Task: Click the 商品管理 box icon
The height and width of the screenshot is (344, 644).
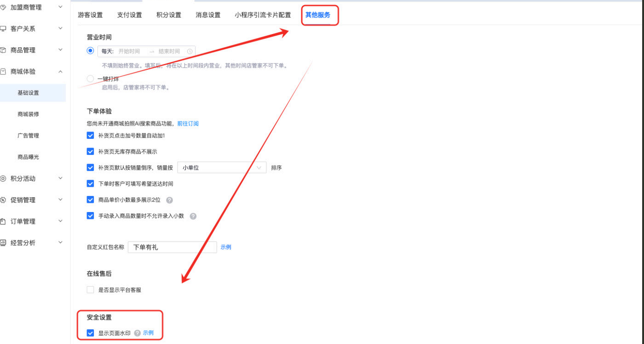Action: [x=3, y=50]
